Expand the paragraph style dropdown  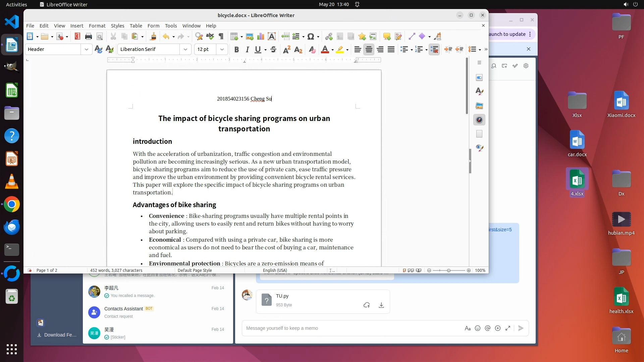[86, 49]
